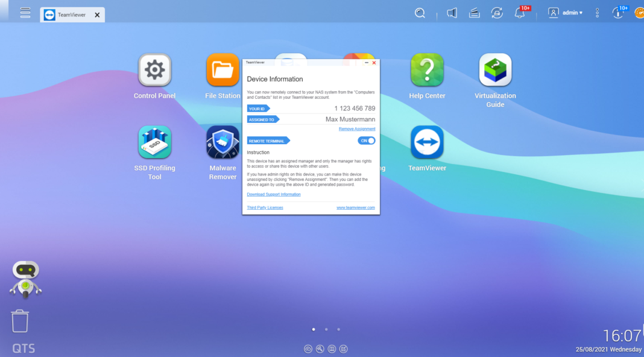Open the Control Panel app
The height and width of the screenshot is (357, 644).
click(x=154, y=70)
